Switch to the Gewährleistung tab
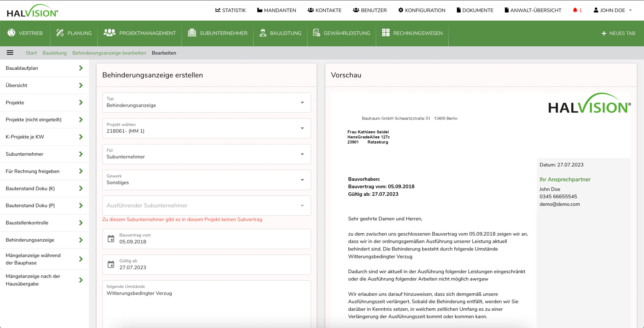Viewport: 644px width, 328px height. click(342, 33)
